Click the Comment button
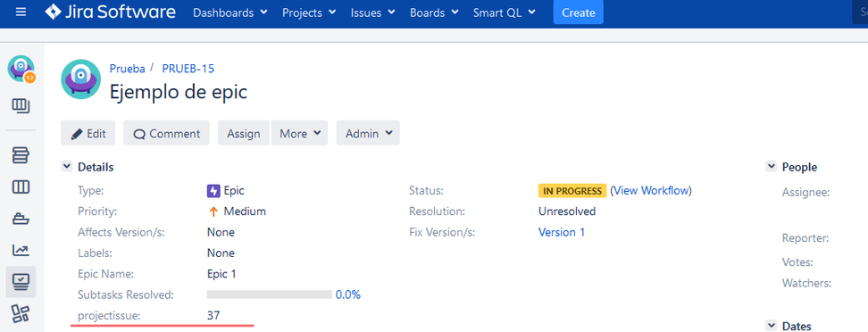 click(167, 133)
